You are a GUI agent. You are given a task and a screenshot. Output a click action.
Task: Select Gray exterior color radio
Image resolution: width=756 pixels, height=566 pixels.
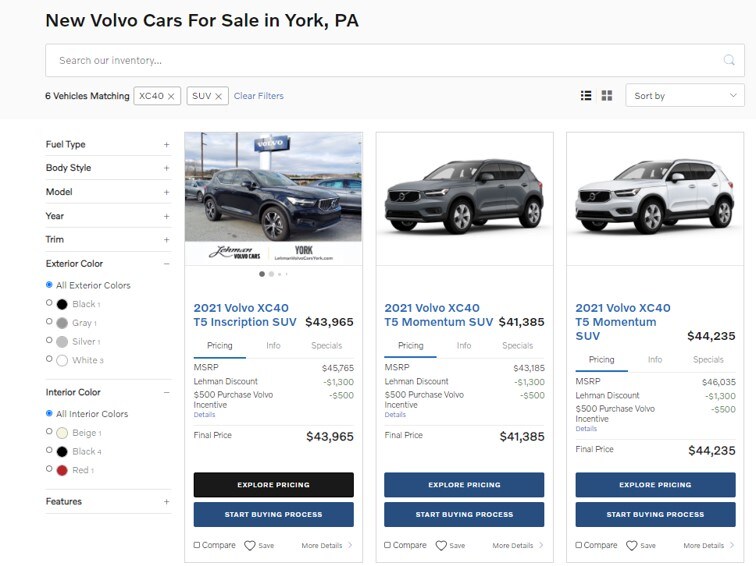pos(49,322)
